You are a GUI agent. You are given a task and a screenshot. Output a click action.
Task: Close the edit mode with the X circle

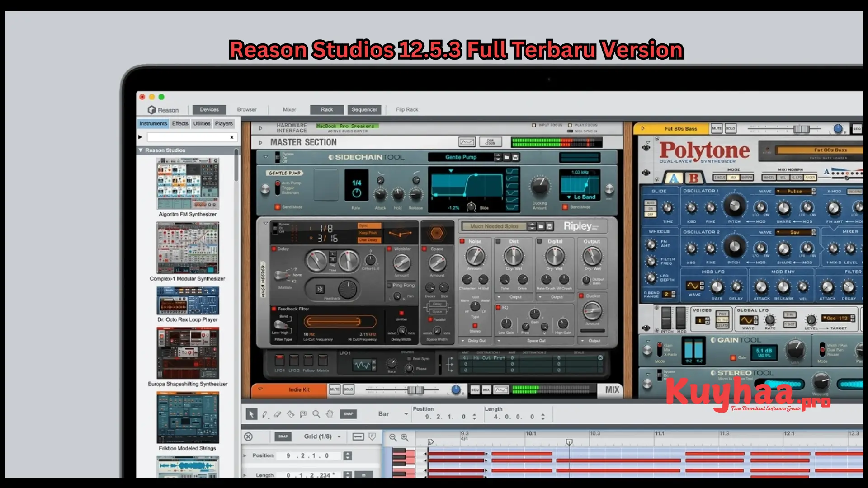[x=248, y=436]
